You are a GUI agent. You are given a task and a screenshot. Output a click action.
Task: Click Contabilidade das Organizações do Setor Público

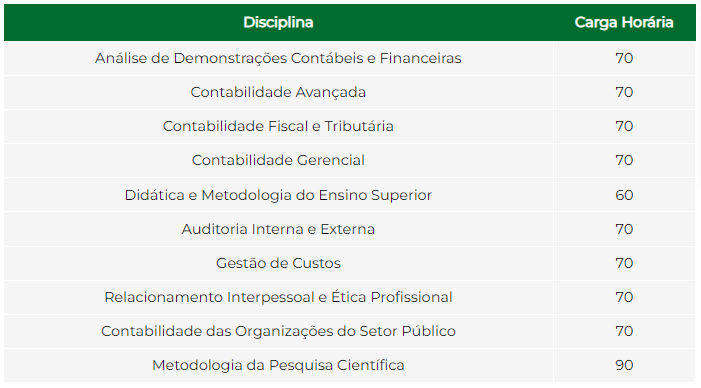(278, 331)
